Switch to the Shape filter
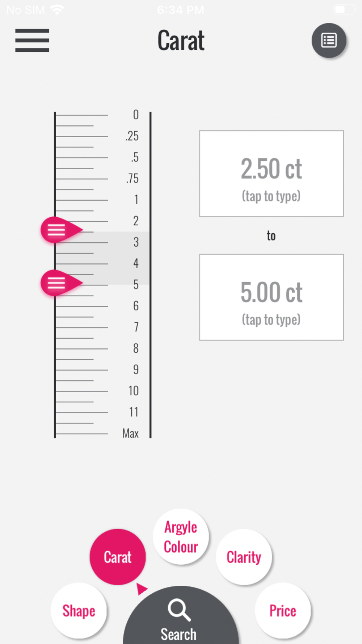 [79, 611]
